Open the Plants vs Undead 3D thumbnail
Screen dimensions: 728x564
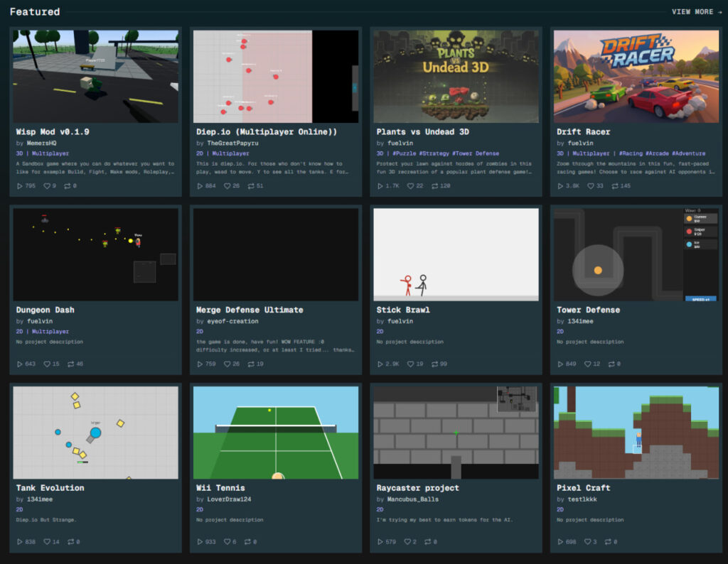456,77
